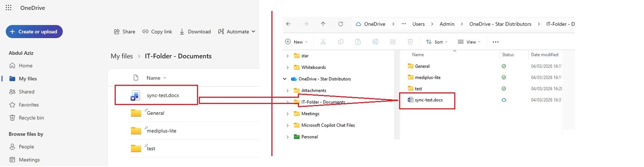Image resolution: width=644 pixels, height=167 pixels.
Task: Open General folder in OneDrive web list
Action: pyautogui.click(x=155, y=113)
